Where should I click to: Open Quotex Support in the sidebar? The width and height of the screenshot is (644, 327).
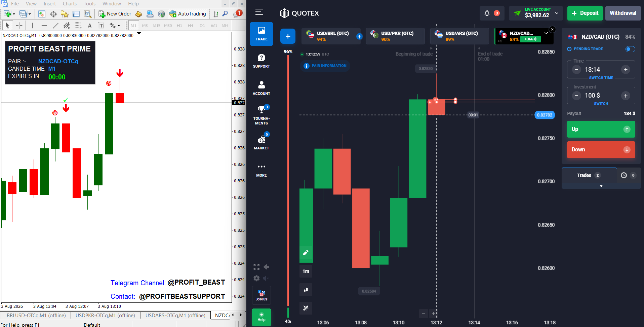[261, 61]
